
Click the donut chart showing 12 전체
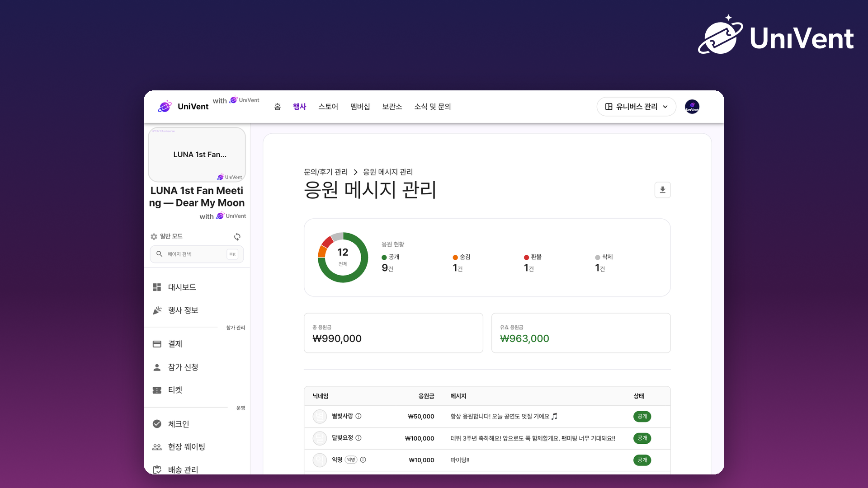343,258
